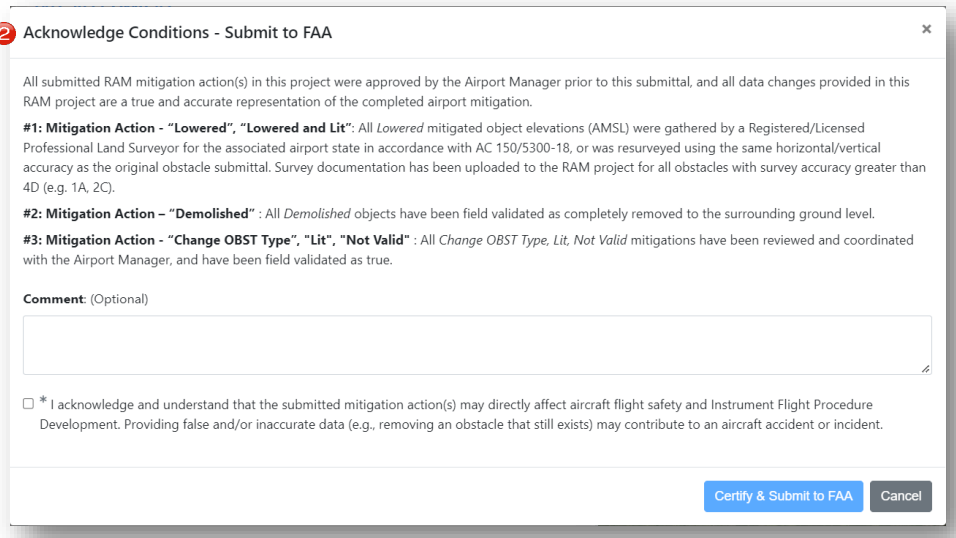
Task: Click the Comment: (Optional) label
Action: tap(85, 299)
